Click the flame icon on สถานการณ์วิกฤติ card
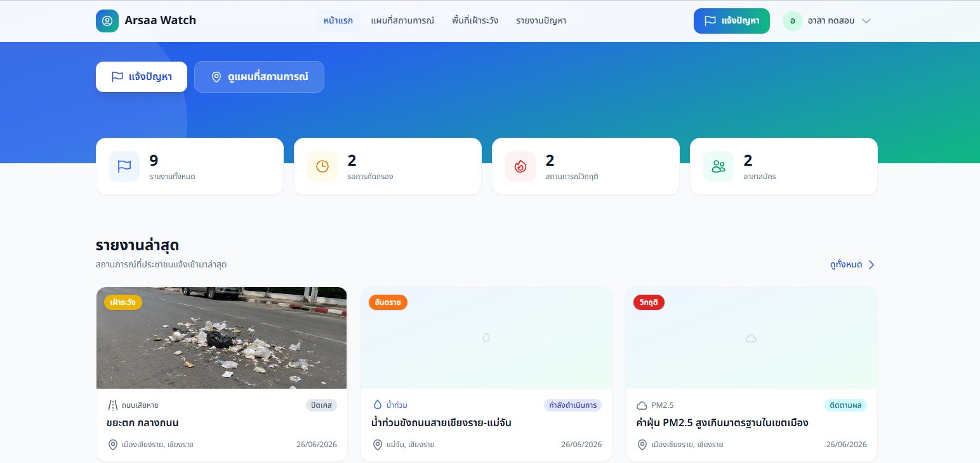 pos(520,166)
